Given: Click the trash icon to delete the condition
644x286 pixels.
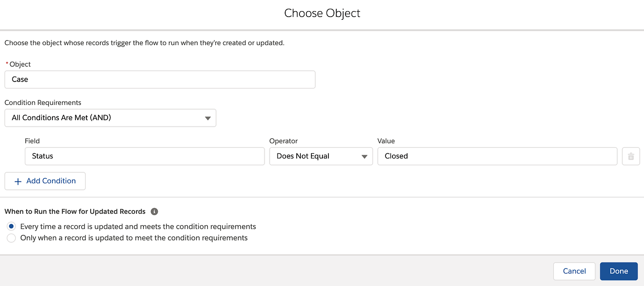Looking at the screenshot, I should click(631, 157).
